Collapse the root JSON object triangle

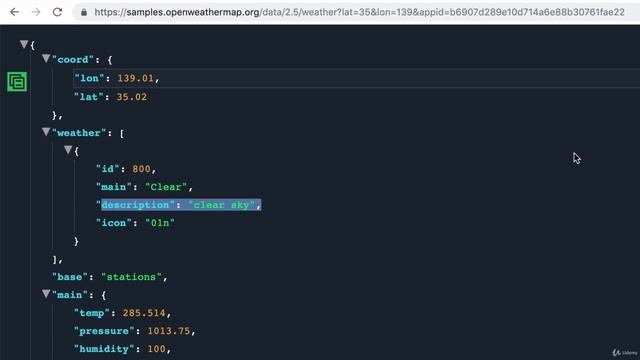pyautogui.click(x=24, y=44)
